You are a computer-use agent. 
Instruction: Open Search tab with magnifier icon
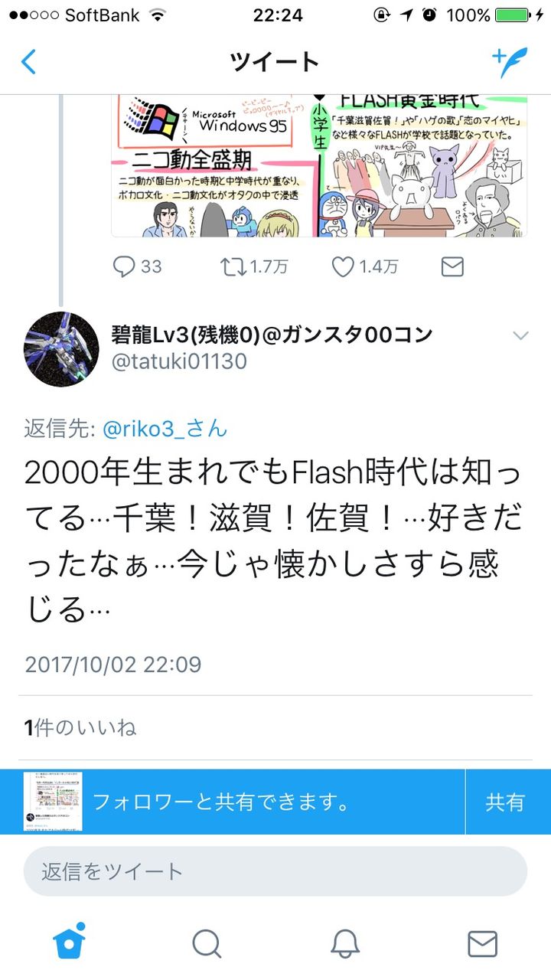[x=207, y=944]
